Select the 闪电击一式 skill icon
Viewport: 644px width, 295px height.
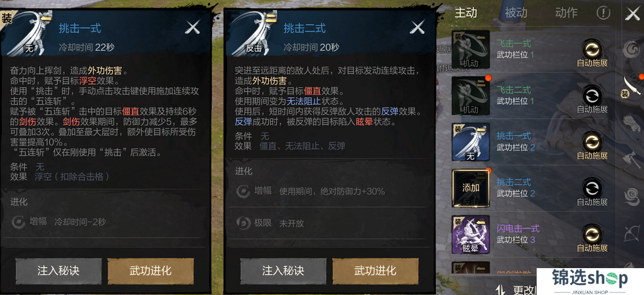coord(471,234)
